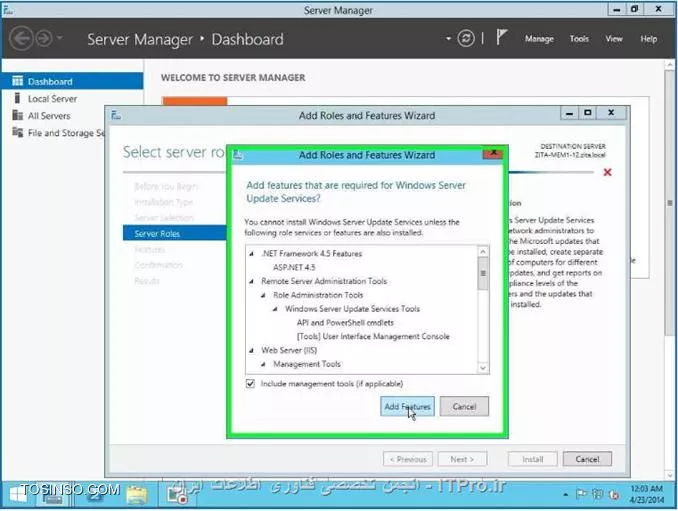Click the Forward navigation arrow
The height and width of the screenshot is (511, 678).
[44, 38]
